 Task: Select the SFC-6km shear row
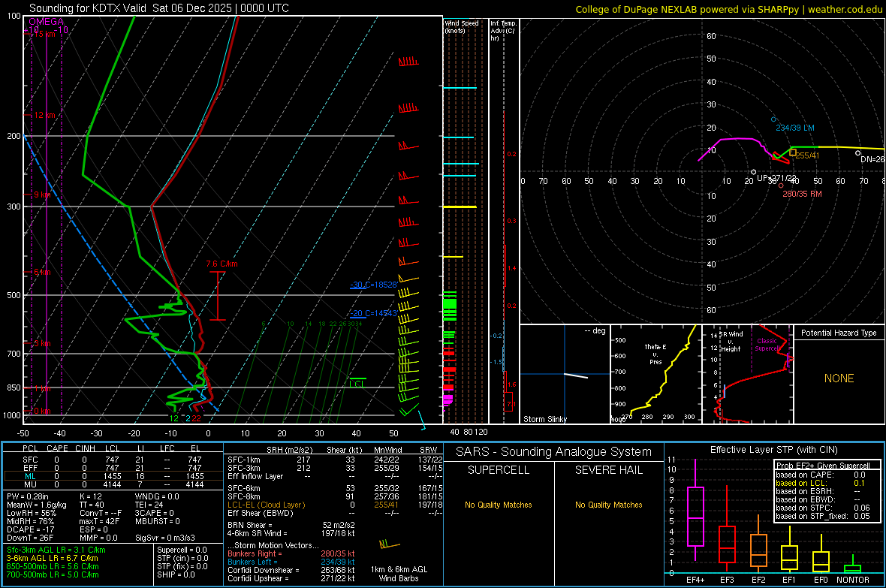(335, 488)
